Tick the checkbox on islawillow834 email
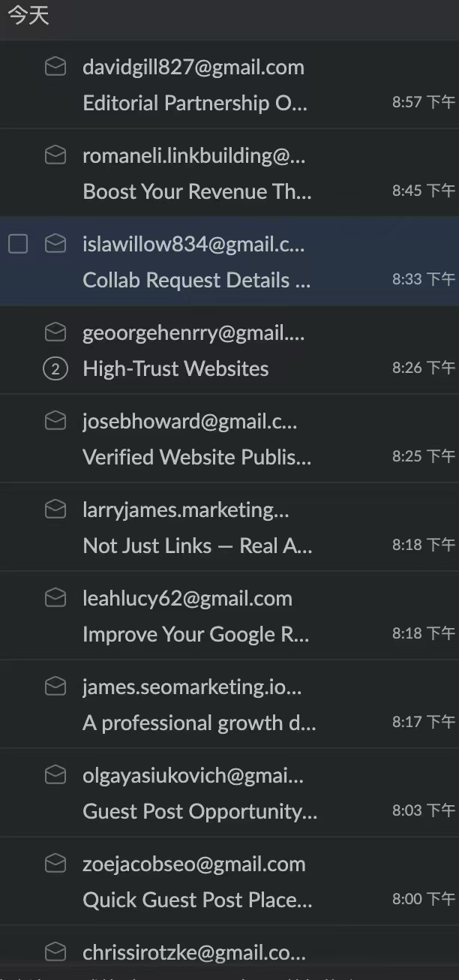Viewport: 459px width, 980px height. coord(18,244)
